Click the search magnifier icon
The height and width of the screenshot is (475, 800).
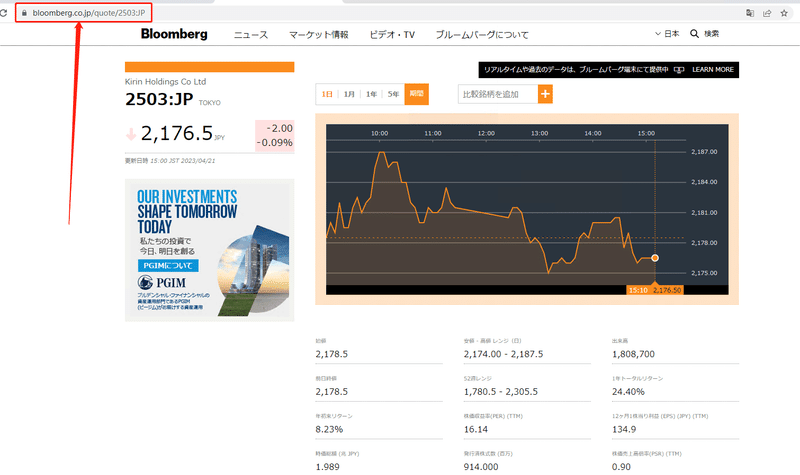pyautogui.click(x=694, y=34)
